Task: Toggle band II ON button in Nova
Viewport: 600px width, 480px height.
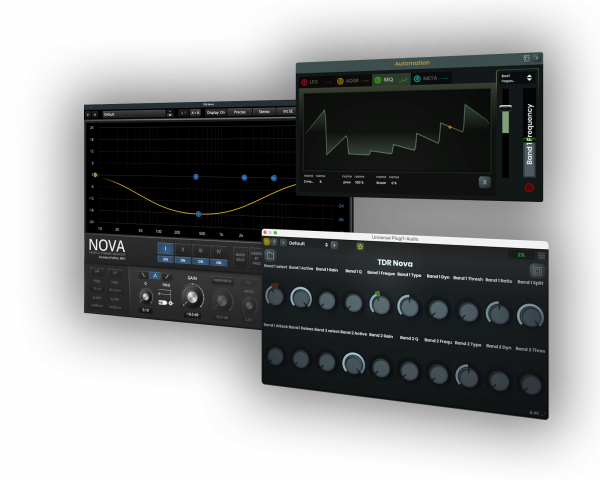Action: coord(183,260)
